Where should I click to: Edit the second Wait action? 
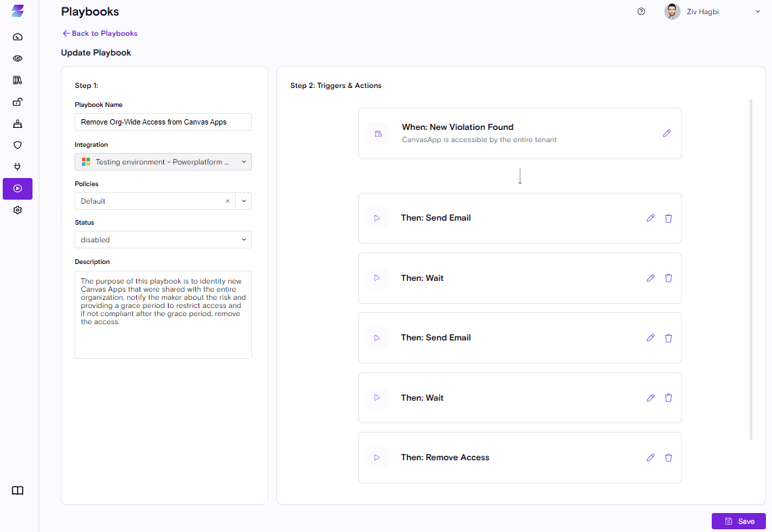point(650,398)
